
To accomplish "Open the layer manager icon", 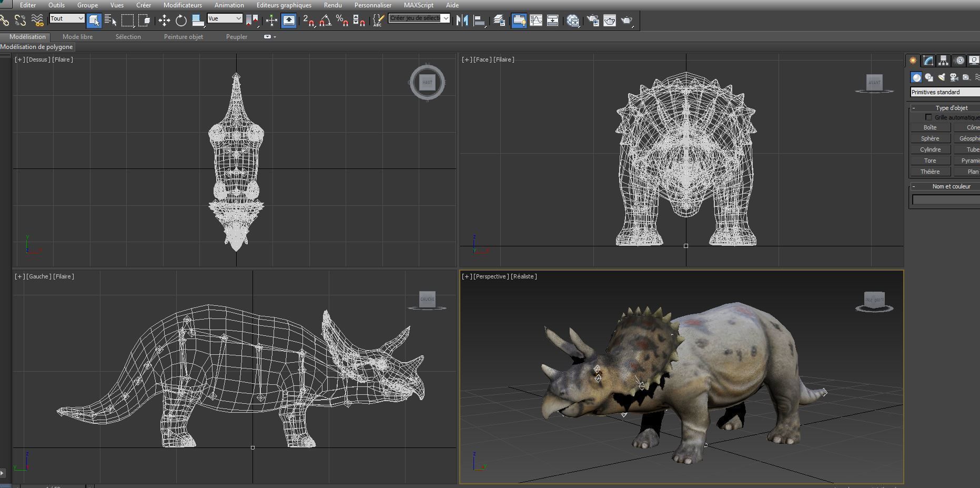I will (499, 21).
